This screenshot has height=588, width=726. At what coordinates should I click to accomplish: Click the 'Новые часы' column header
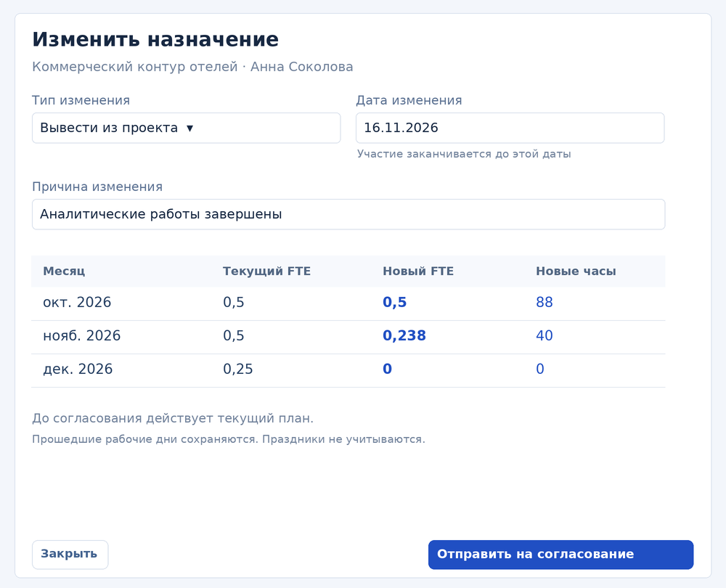pyautogui.click(x=576, y=271)
